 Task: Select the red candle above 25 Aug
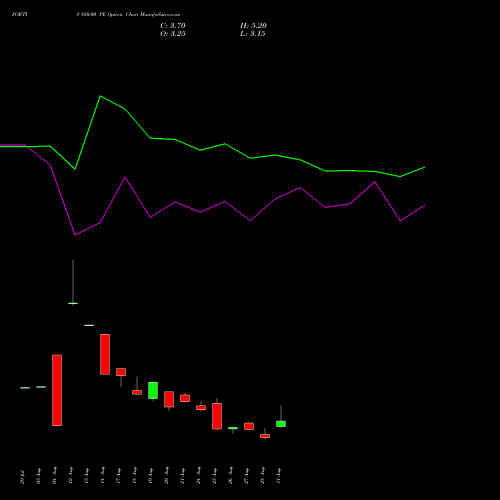tap(217, 416)
